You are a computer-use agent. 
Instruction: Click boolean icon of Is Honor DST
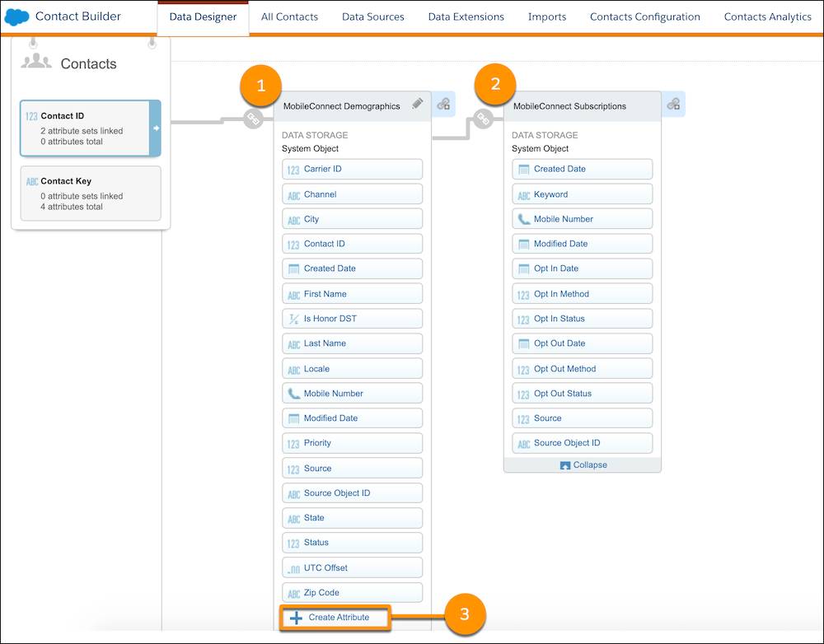[x=294, y=319]
